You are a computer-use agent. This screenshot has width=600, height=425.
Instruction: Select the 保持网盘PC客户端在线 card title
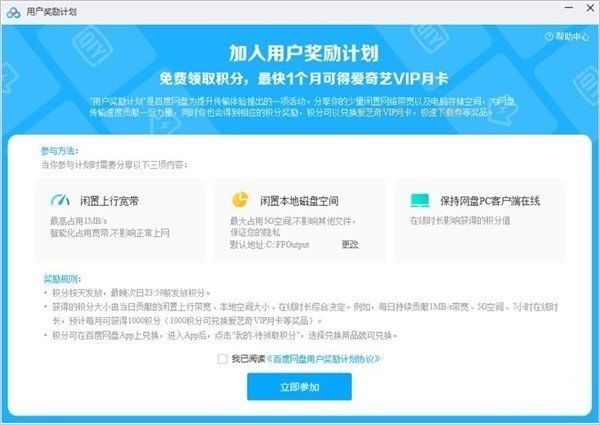(x=490, y=201)
